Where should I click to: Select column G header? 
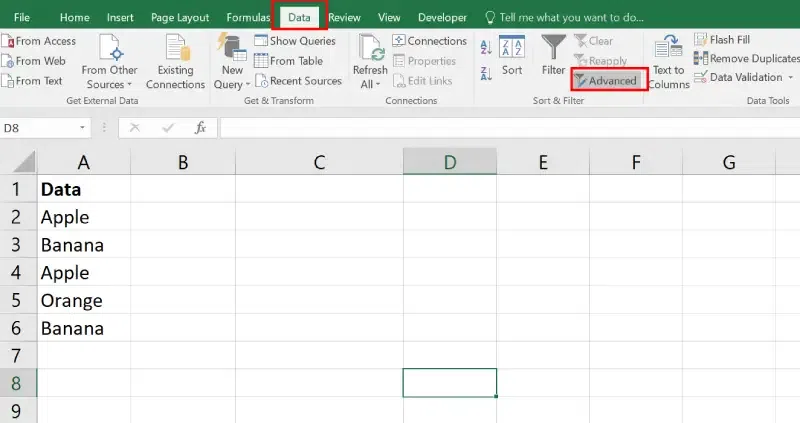(x=729, y=162)
